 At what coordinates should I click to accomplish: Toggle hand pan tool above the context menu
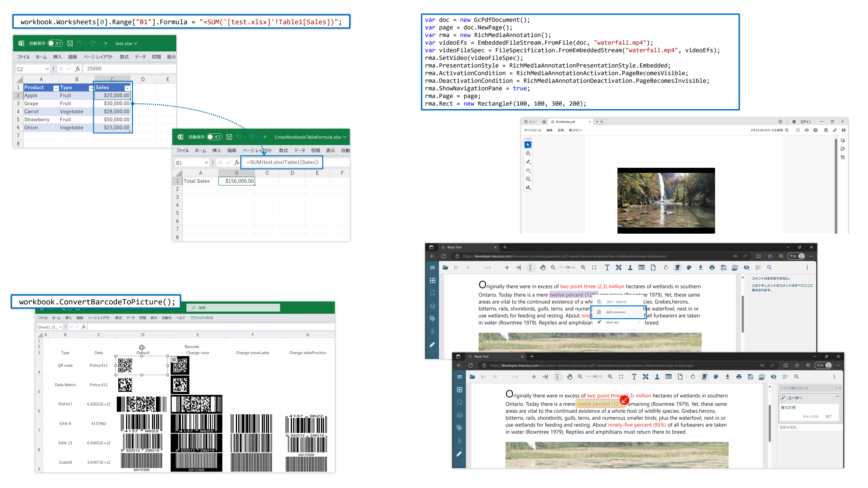pyautogui.click(x=543, y=267)
